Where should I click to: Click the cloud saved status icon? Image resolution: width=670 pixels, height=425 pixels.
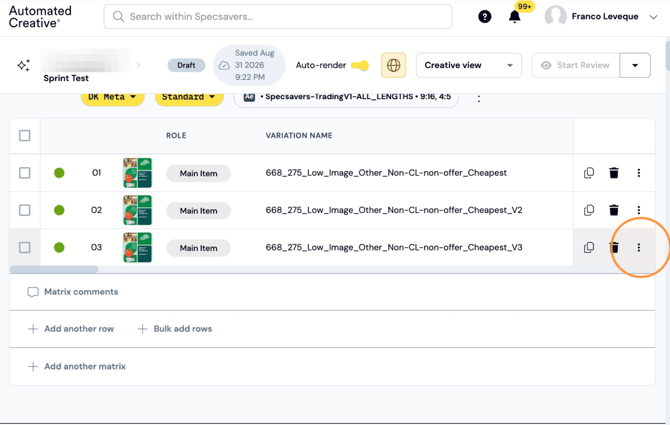(x=224, y=65)
